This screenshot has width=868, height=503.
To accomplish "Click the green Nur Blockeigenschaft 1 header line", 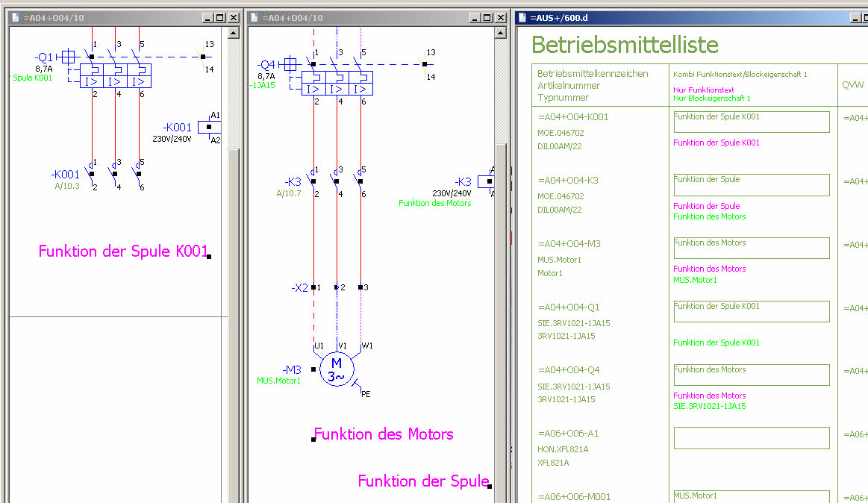I will click(712, 98).
